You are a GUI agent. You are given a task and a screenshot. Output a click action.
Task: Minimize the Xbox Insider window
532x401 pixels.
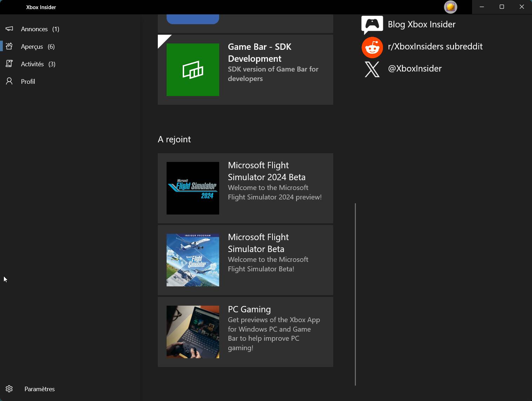click(x=482, y=7)
